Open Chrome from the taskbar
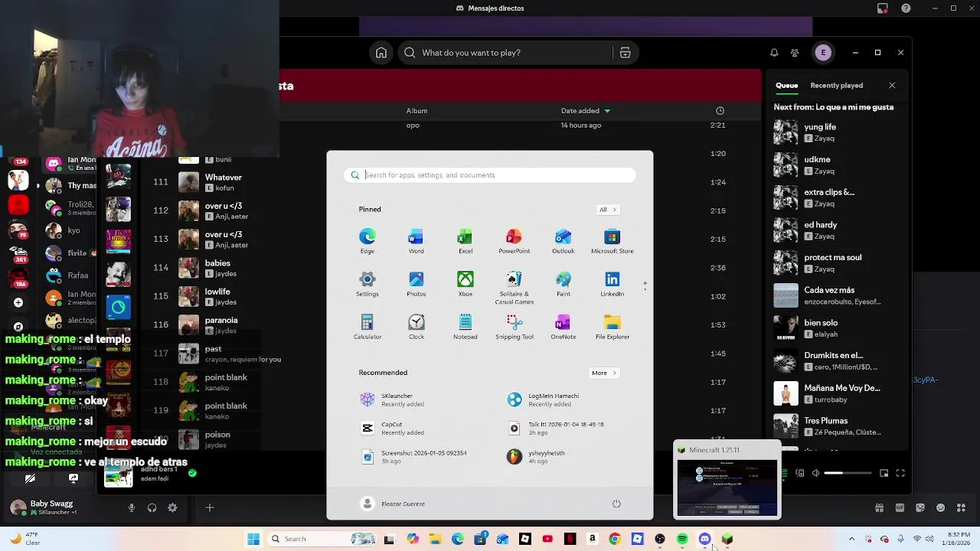The height and width of the screenshot is (551, 980). 615,539
